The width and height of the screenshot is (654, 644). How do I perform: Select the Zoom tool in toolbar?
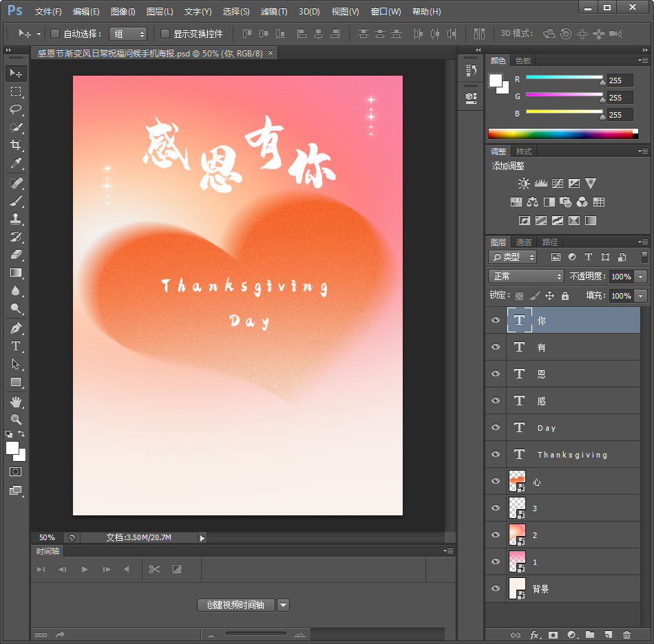pos(16,419)
